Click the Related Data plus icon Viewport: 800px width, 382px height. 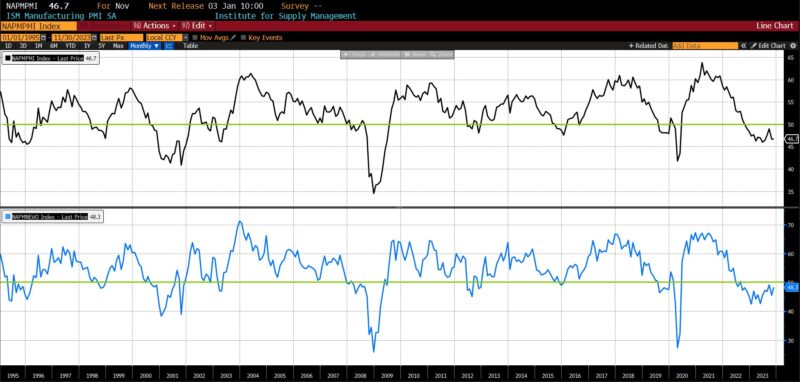(631, 45)
